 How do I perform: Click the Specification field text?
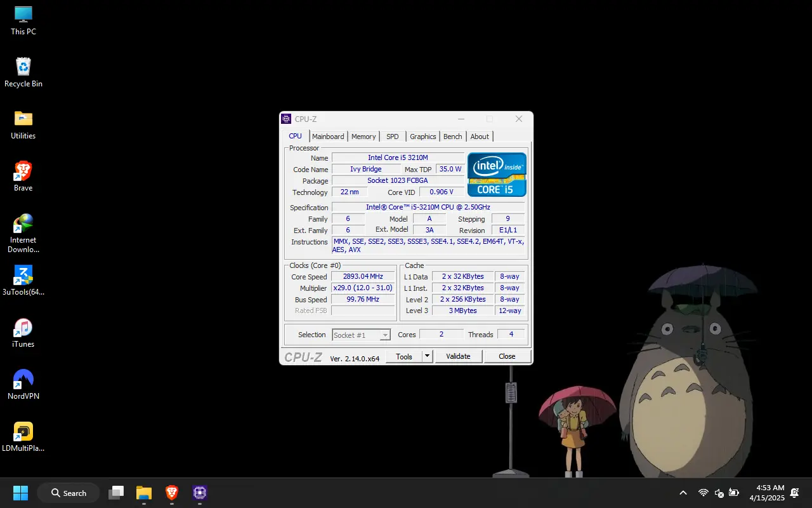(428, 207)
